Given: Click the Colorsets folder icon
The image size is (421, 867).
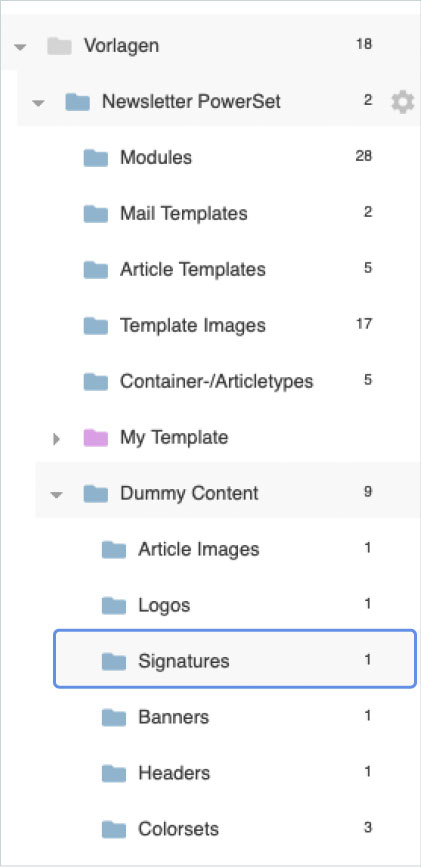Looking at the screenshot, I should click(114, 829).
